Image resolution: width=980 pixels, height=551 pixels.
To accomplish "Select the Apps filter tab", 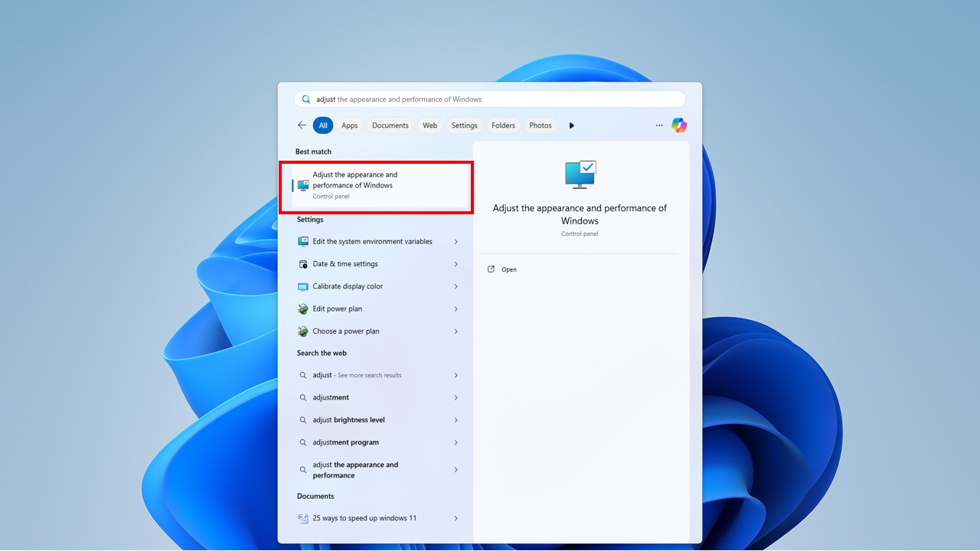I will tap(349, 126).
